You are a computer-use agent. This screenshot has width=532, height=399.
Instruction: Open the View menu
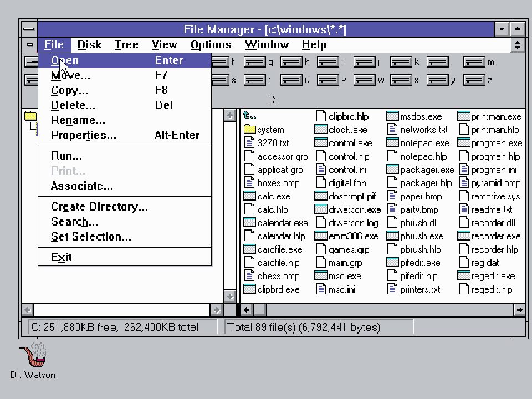(164, 44)
